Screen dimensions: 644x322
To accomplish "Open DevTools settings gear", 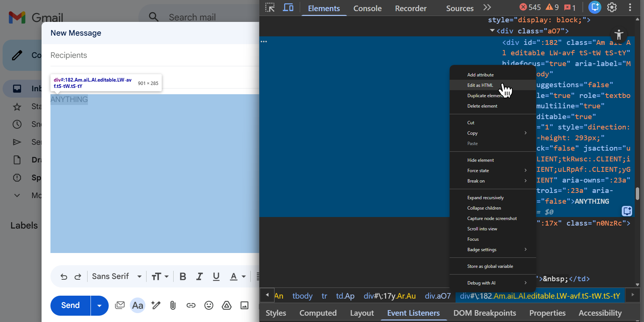I will click(612, 7).
